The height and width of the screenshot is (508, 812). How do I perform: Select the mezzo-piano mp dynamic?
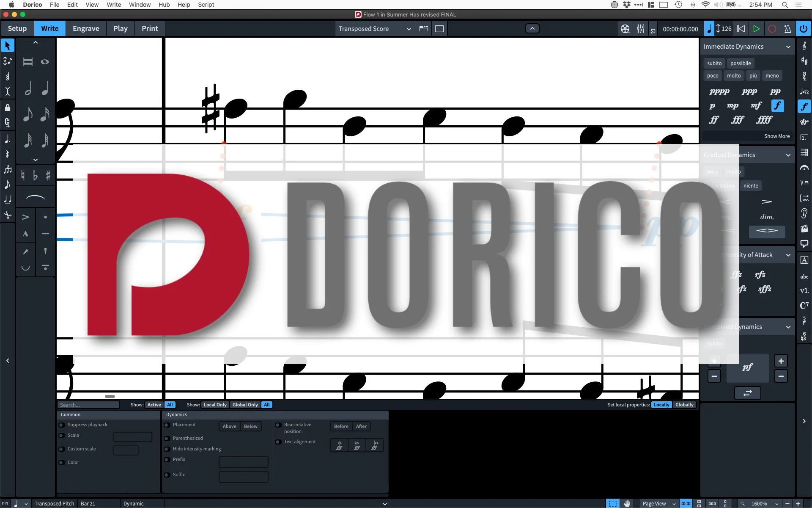pyautogui.click(x=732, y=106)
